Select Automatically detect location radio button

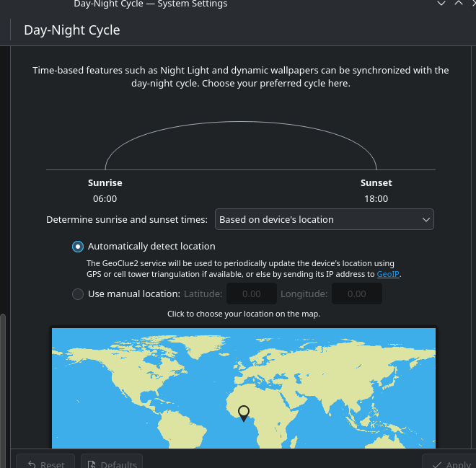coord(78,247)
